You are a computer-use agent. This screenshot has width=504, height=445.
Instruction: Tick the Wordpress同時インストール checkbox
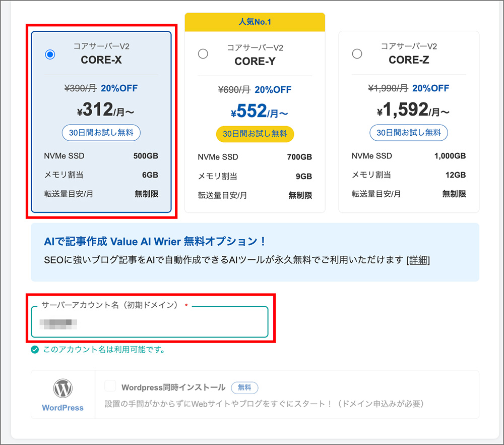pyautogui.click(x=110, y=386)
